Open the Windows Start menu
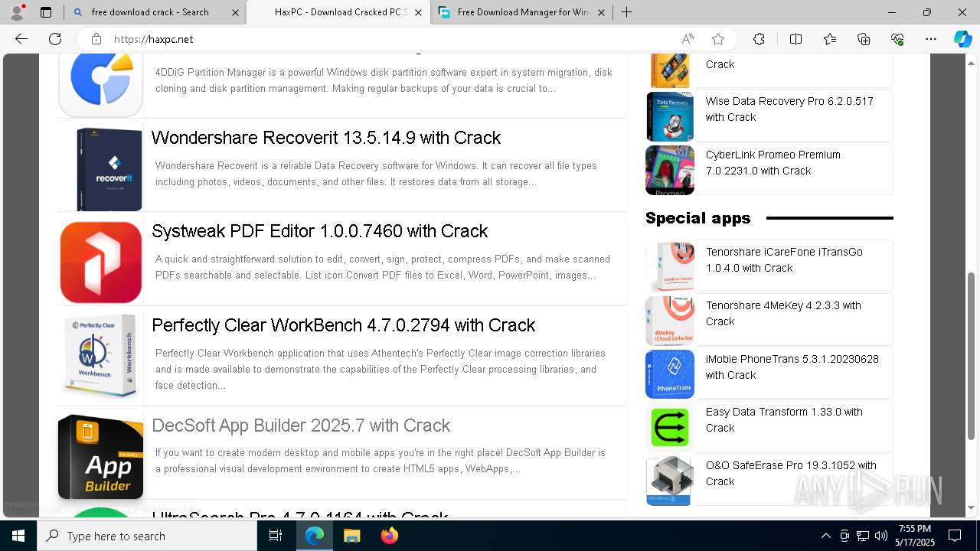The width and height of the screenshot is (980, 551). click(x=18, y=536)
